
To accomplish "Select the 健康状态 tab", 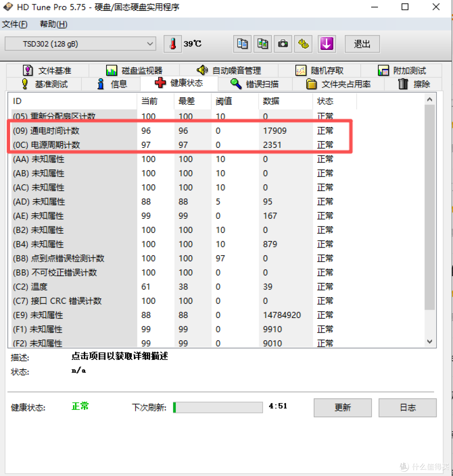I will point(179,83).
